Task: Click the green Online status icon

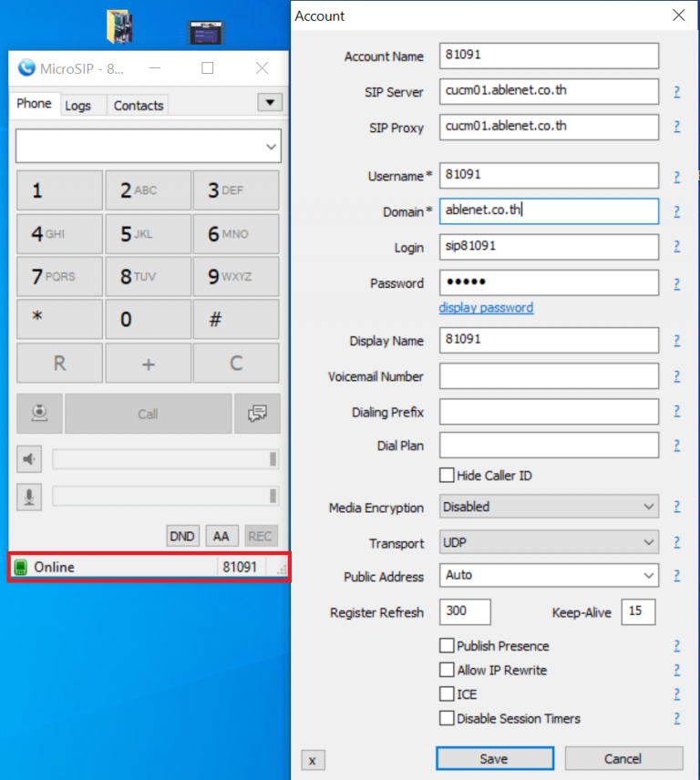Action: click(20, 568)
